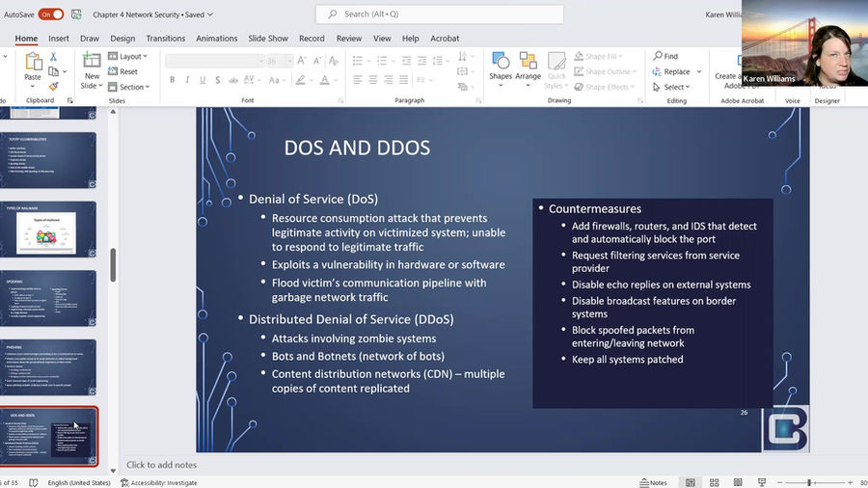Toggle Underline formatting
Screen dimensions: 868x488
pos(203,80)
